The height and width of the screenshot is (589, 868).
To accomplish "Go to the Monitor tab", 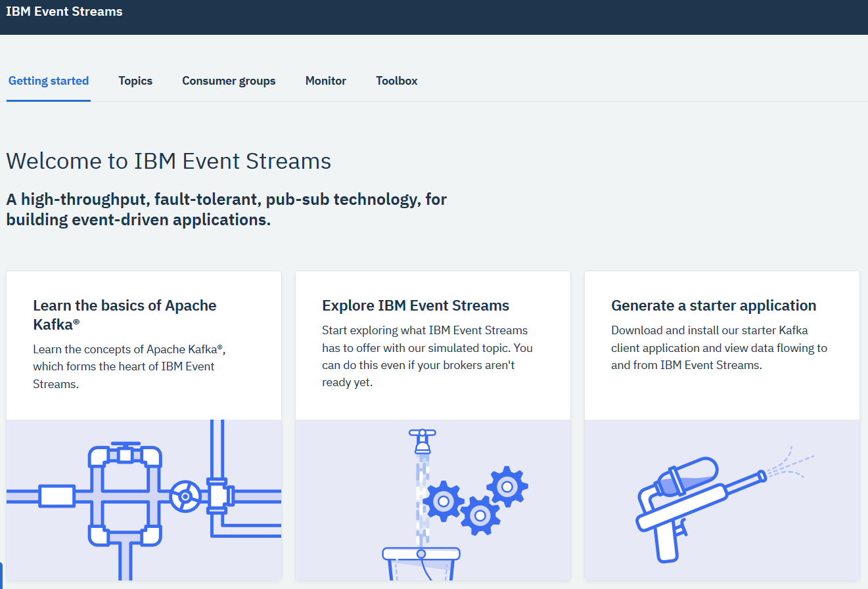I will click(x=326, y=81).
